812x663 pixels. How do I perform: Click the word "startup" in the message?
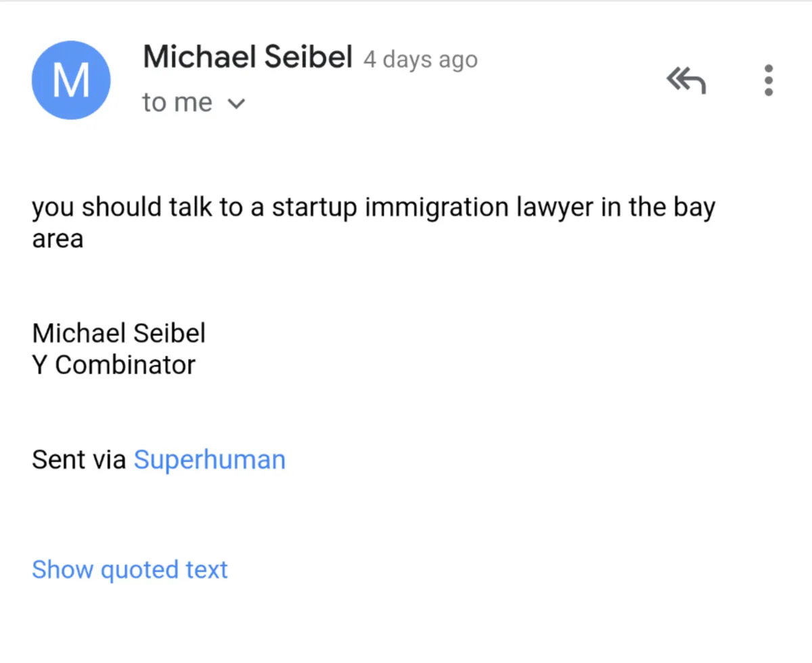pyautogui.click(x=314, y=208)
